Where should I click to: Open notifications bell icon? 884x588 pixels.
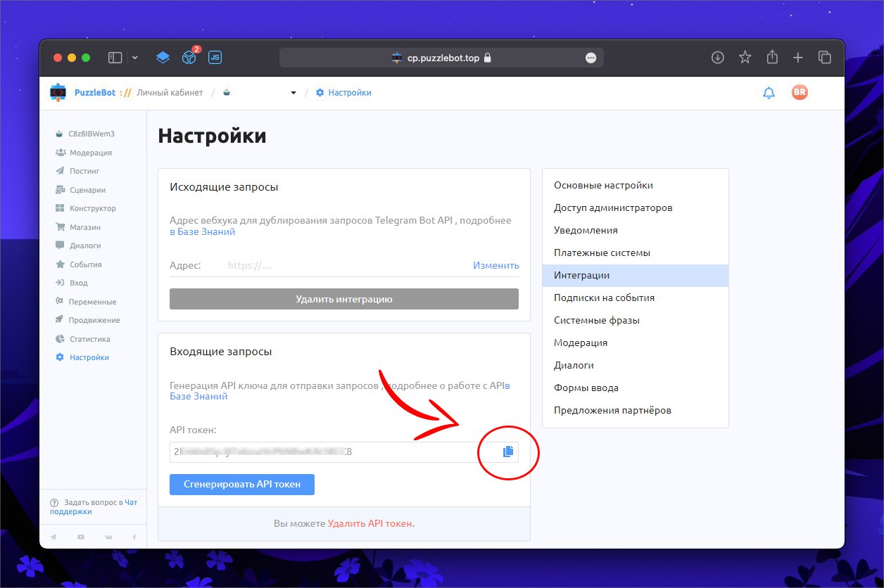769,93
